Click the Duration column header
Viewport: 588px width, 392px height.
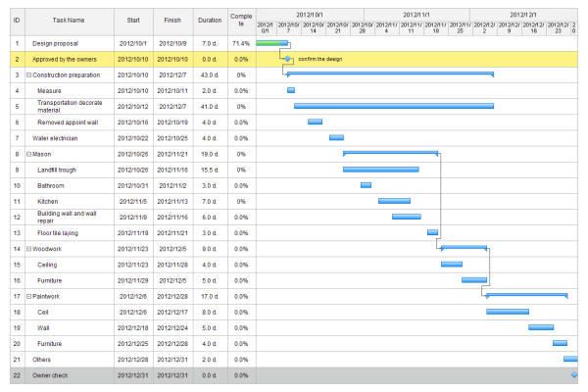tap(210, 20)
